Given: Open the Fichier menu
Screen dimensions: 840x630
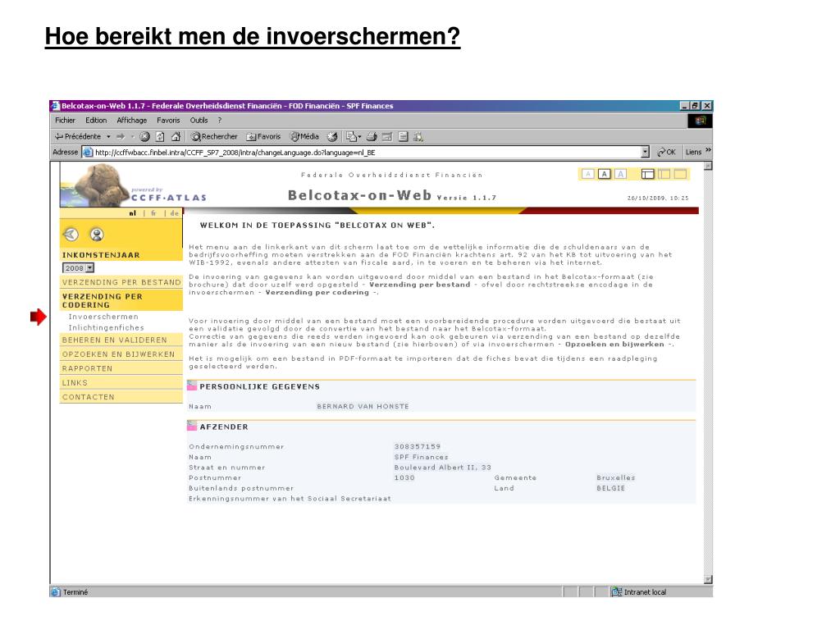Looking at the screenshot, I should [x=65, y=121].
